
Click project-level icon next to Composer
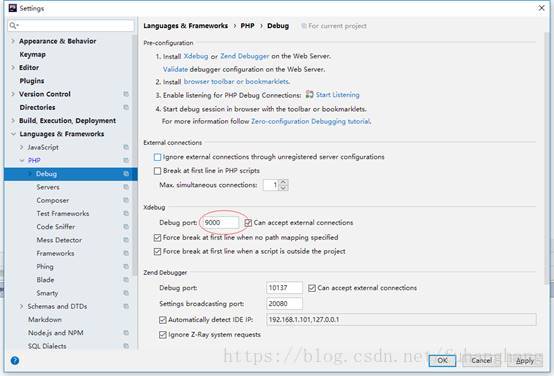[x=126, y=200]
